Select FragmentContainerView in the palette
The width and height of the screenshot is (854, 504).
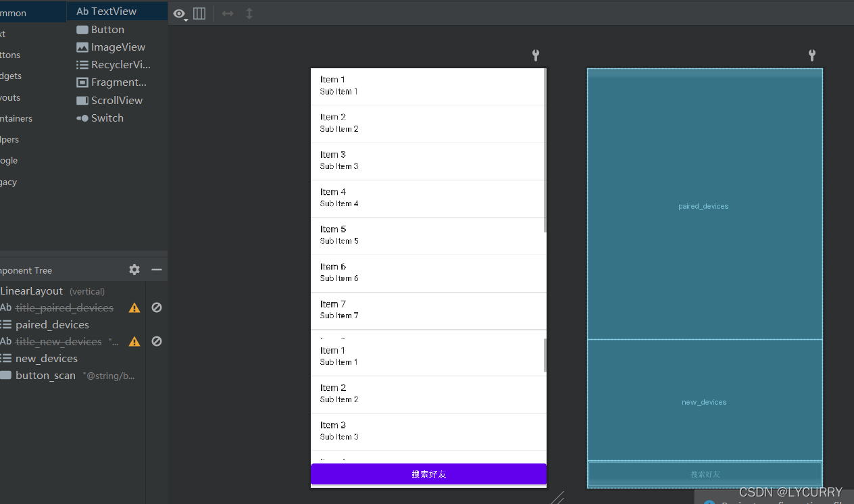(117, 82)
